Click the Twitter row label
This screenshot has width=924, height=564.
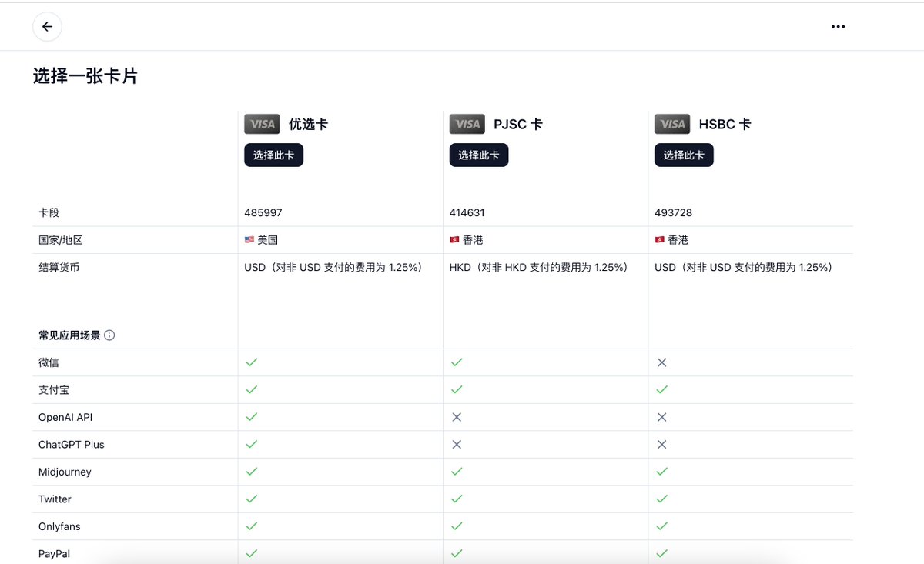55,499
